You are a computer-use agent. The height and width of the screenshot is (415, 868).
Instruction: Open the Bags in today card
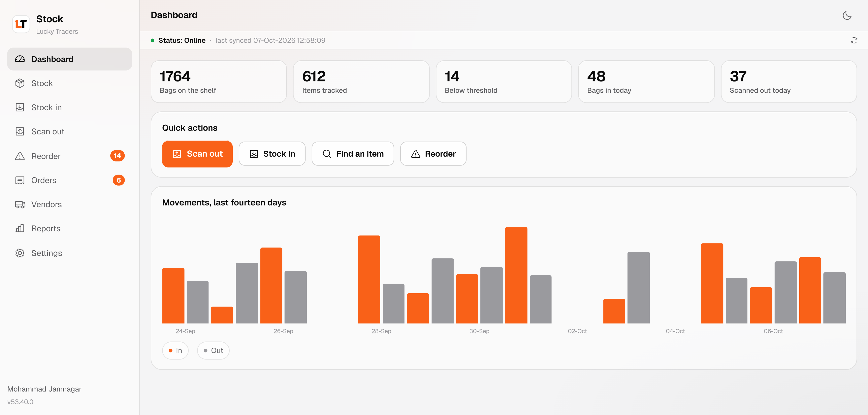point(646,81)
